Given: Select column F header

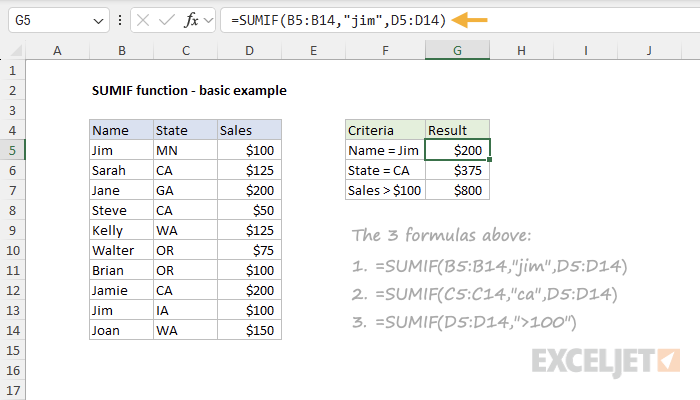Looking at the screenshot, I should click(385, 50).
